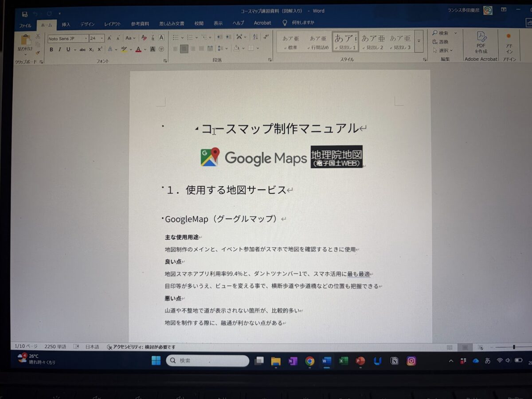532x399 pixels.
Task: Click the text effects A icon
Action: click(x=110, y=50)
